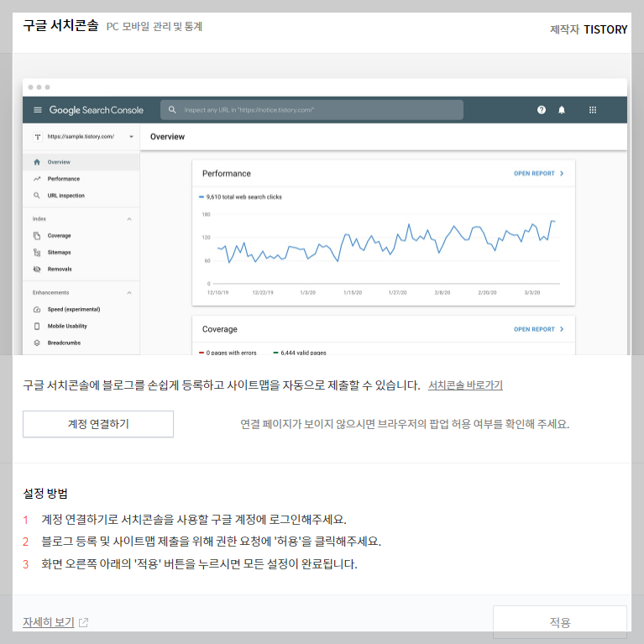
Task: Select URL inspection in the sidebar
Action: (81, 196)
